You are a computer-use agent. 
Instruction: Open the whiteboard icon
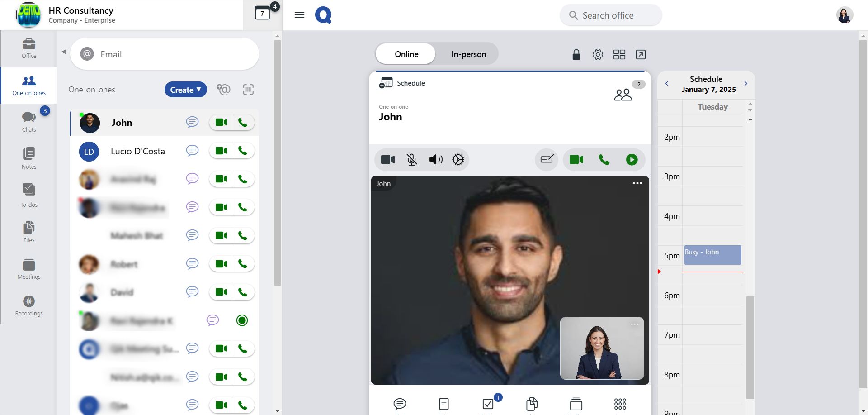[547, 159]
